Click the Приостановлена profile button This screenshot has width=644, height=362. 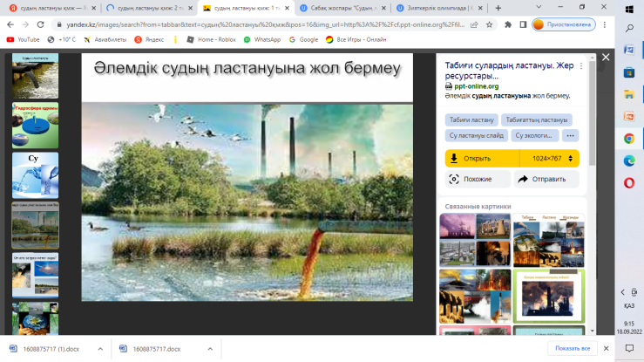pyautogui.click(x=564, y=24)
